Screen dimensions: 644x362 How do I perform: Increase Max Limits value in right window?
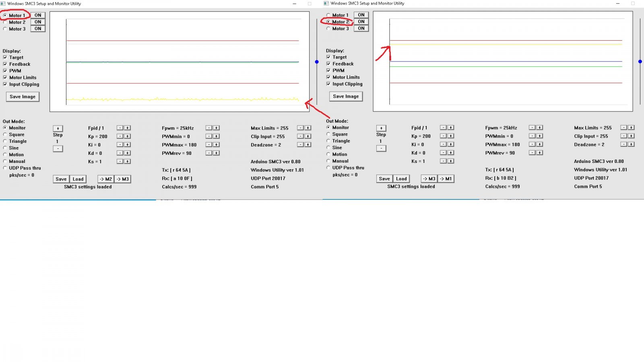point(631,128)
